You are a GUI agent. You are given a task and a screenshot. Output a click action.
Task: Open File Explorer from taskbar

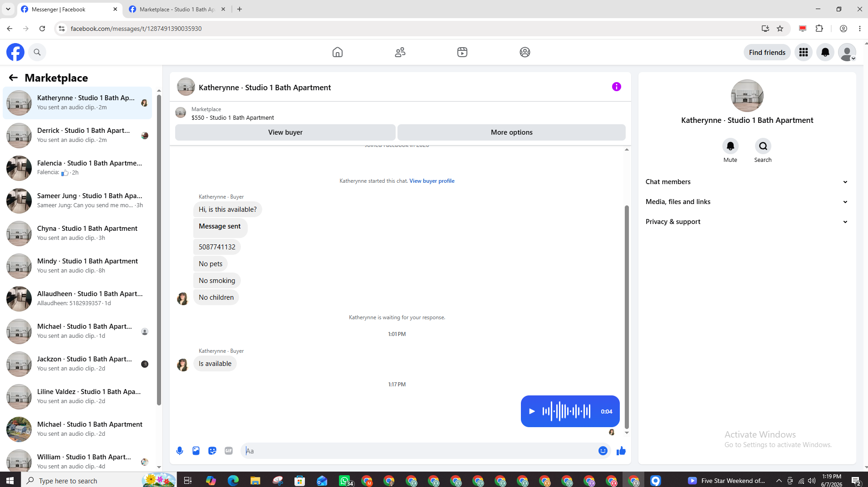tap(255, 480)
